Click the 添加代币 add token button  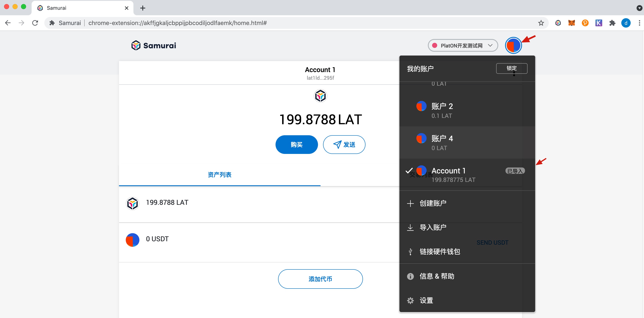[320, 279]
